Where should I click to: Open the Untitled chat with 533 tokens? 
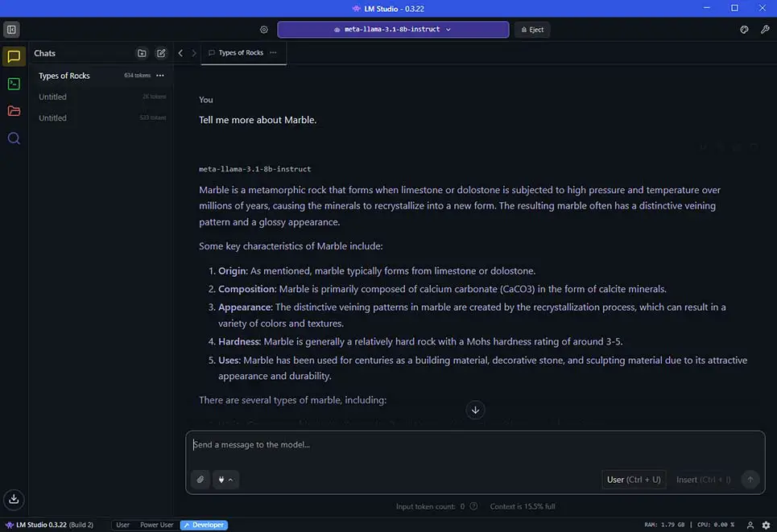pos(101,118)
